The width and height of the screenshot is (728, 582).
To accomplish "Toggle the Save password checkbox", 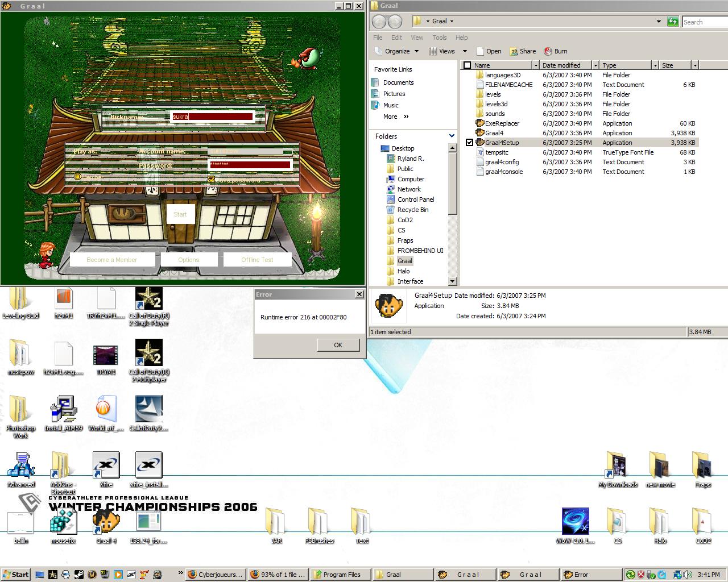I will [212, 180].
